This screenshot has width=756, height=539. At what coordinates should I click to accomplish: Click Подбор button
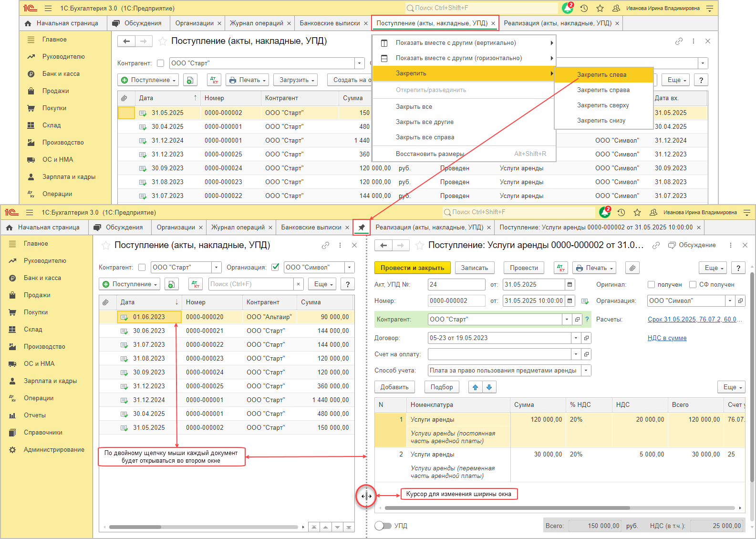click(x=442, y=387)
